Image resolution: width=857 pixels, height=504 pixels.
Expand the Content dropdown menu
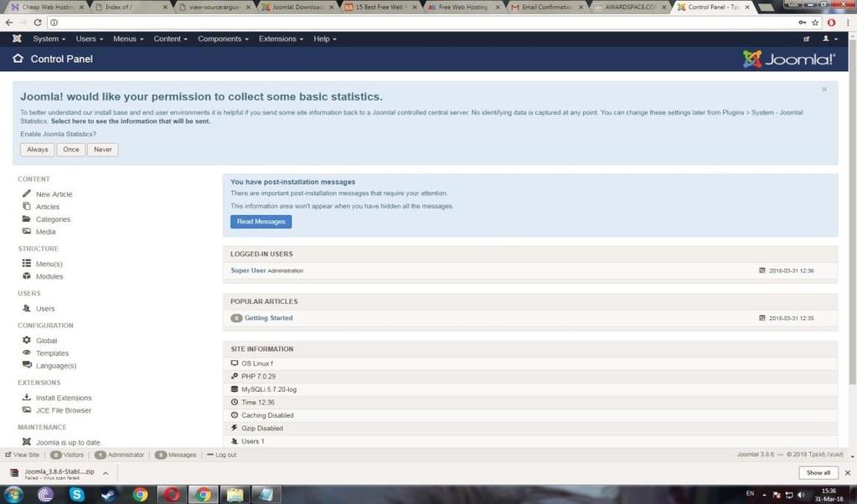170,39
